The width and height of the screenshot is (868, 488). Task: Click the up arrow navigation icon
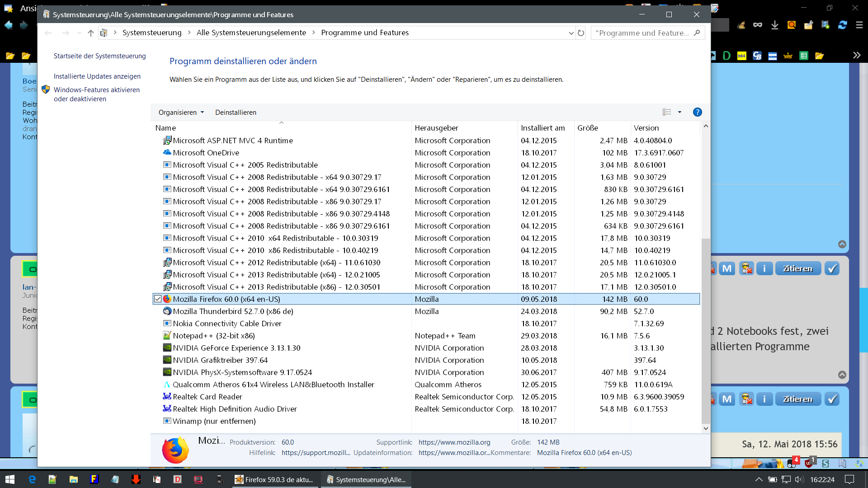point(91,33)
